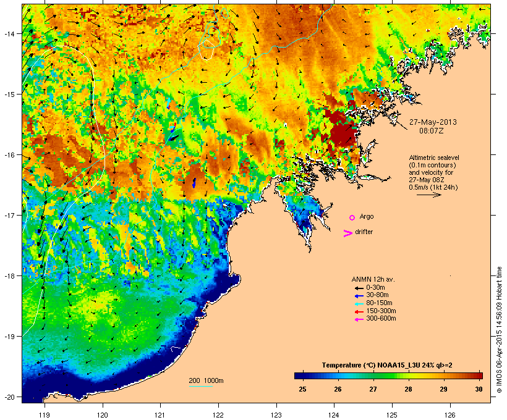Click the Altimetric sealevel text line
507x420 pixels.
pos(434,157)
